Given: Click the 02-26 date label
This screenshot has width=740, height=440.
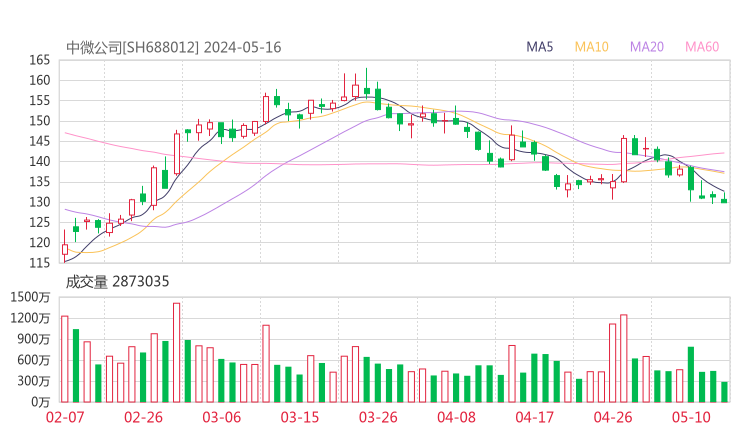Looking at the screenshot, I should coord(143,417).
